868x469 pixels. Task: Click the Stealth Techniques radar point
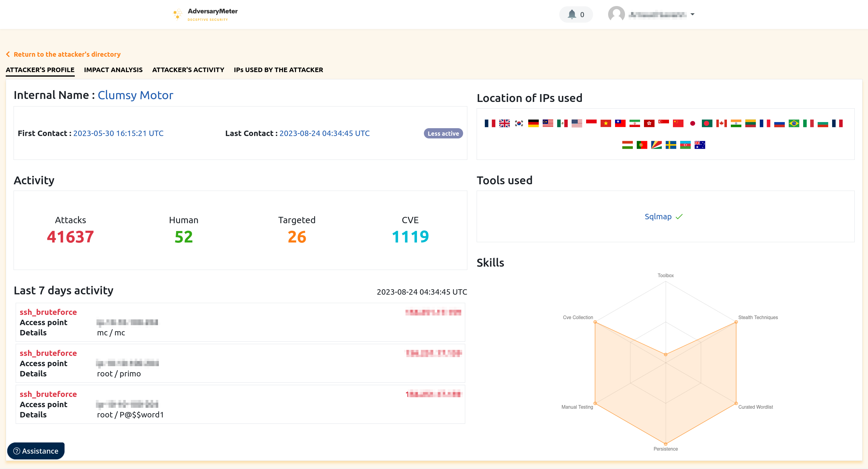point(736,322)
